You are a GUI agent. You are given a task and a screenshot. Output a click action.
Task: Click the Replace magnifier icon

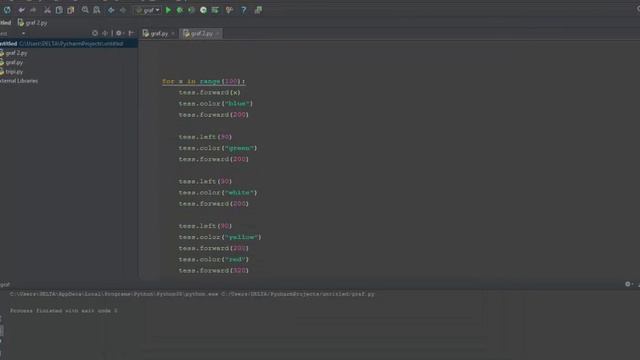pyautogui.click(x=97, y=10)
